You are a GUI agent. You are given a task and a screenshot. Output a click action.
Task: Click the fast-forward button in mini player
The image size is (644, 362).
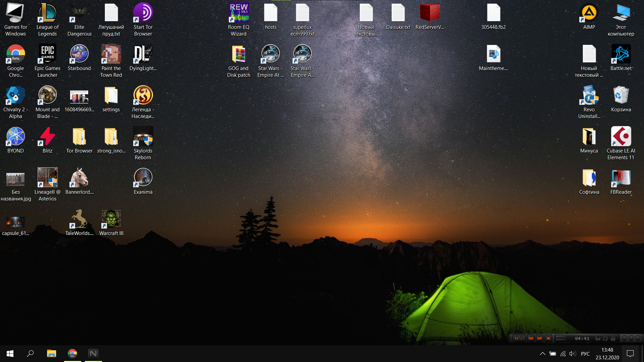539,338
